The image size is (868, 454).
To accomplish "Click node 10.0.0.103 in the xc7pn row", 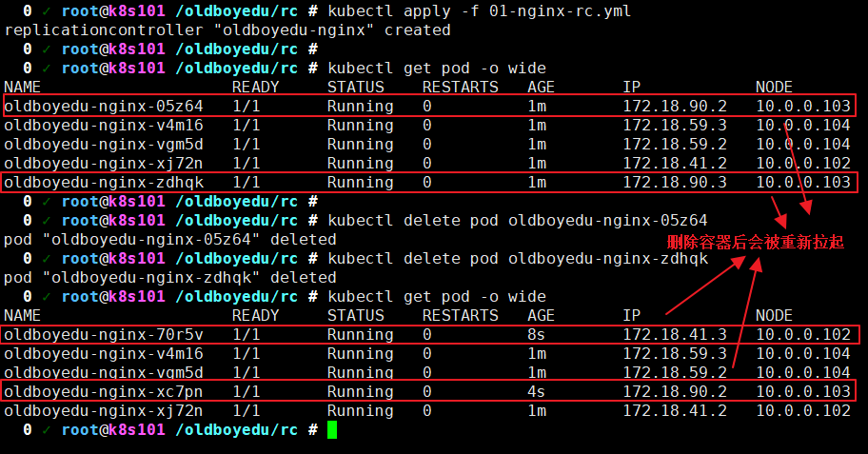I will pos(802,391).
